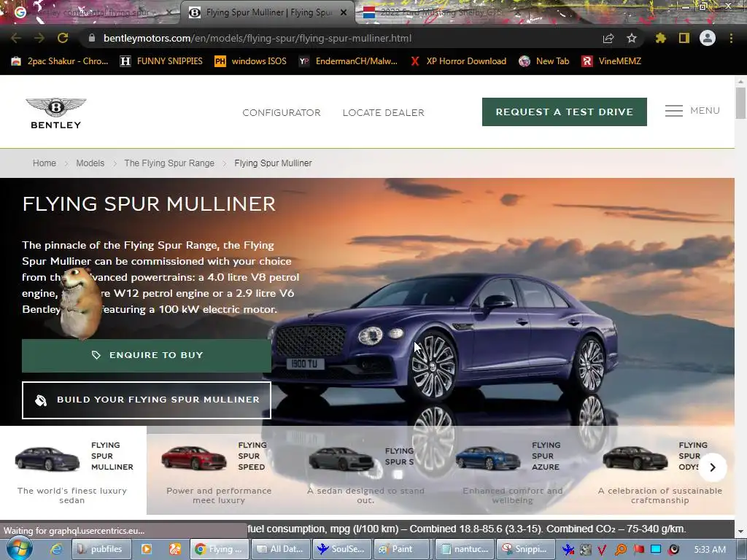Open CONFIGURATOR in the site header
The image size is (747, 560).
(282, 113)
